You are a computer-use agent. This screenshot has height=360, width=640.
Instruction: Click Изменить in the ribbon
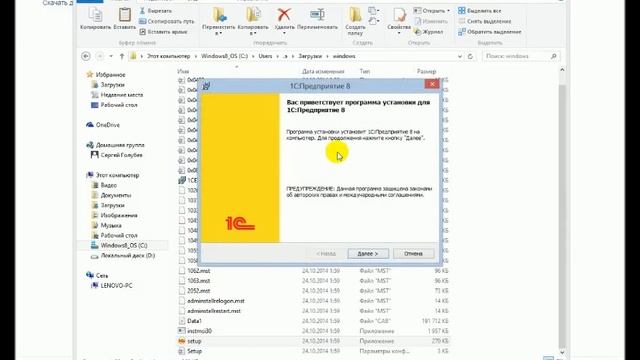(431, 21)
